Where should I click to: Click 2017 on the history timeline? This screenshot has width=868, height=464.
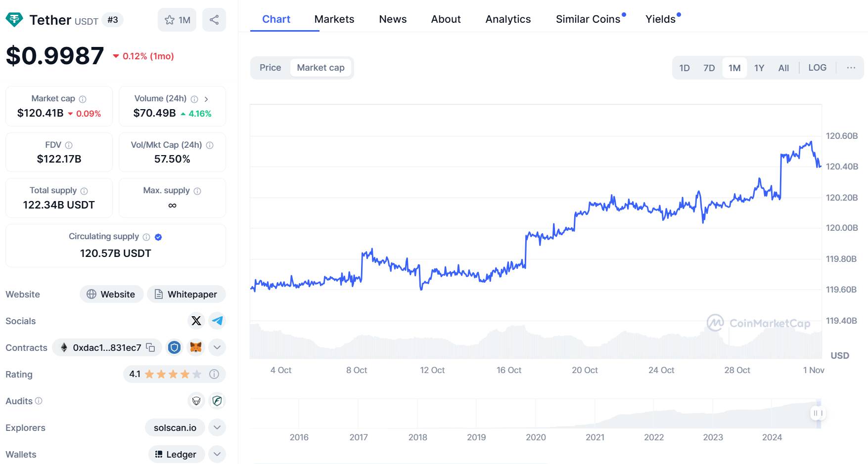point(359,437)
